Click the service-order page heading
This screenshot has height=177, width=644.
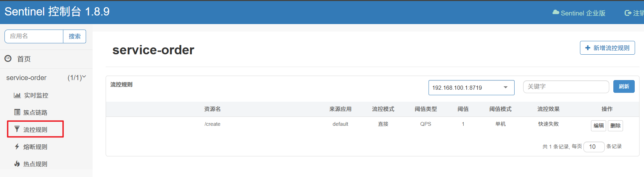[153, 50]
